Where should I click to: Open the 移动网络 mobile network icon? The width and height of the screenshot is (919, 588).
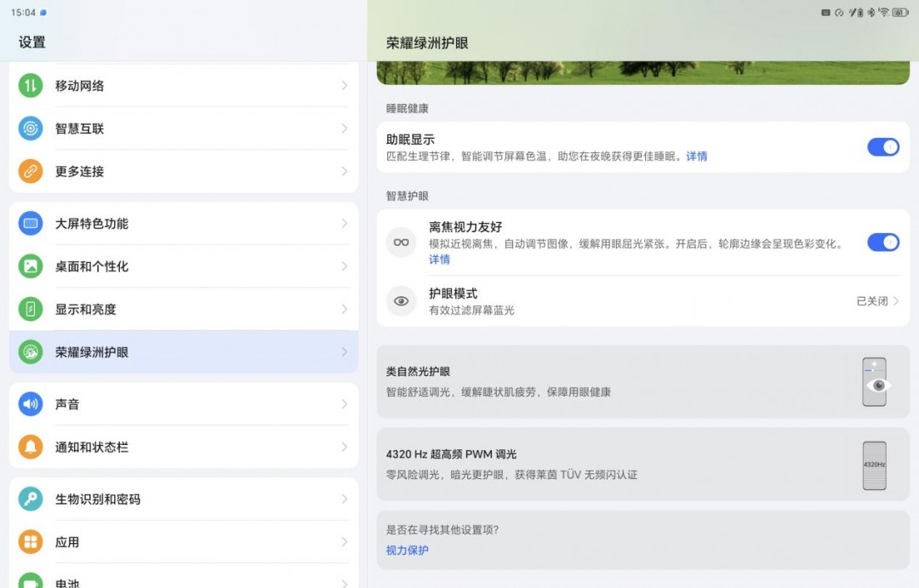31,86
